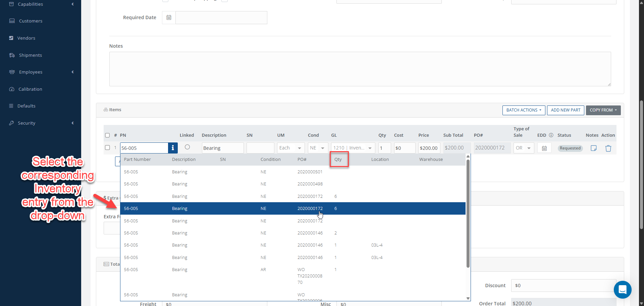
Task: Select the Linked radio button
Action: [187, 147]
